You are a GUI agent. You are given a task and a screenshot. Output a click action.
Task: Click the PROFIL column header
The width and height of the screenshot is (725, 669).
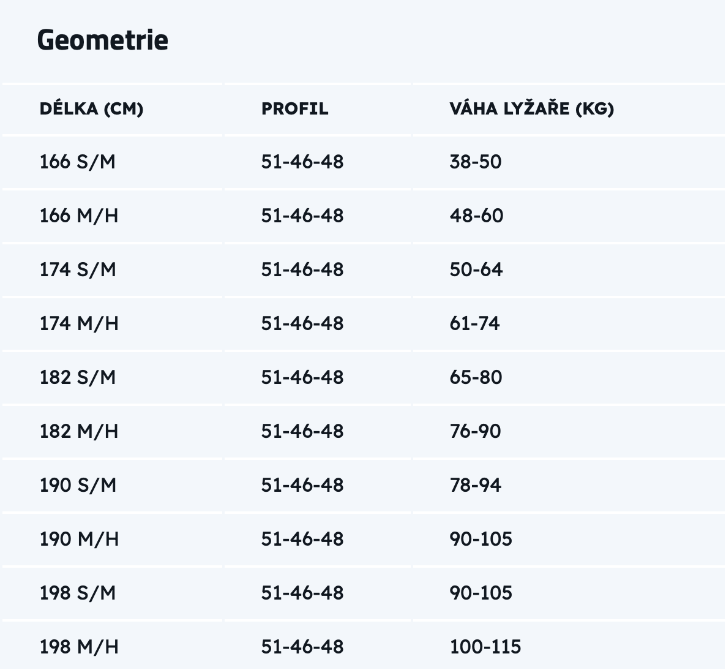(x=294, y=109)
